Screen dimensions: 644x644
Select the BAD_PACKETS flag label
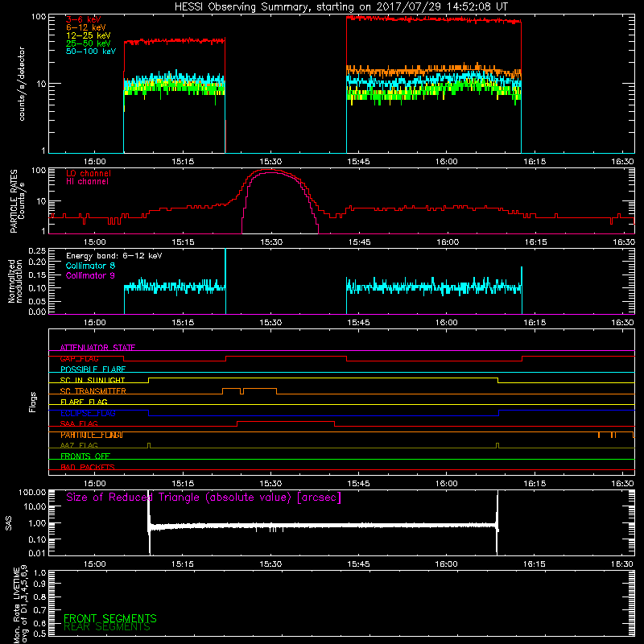pos(88,468)
